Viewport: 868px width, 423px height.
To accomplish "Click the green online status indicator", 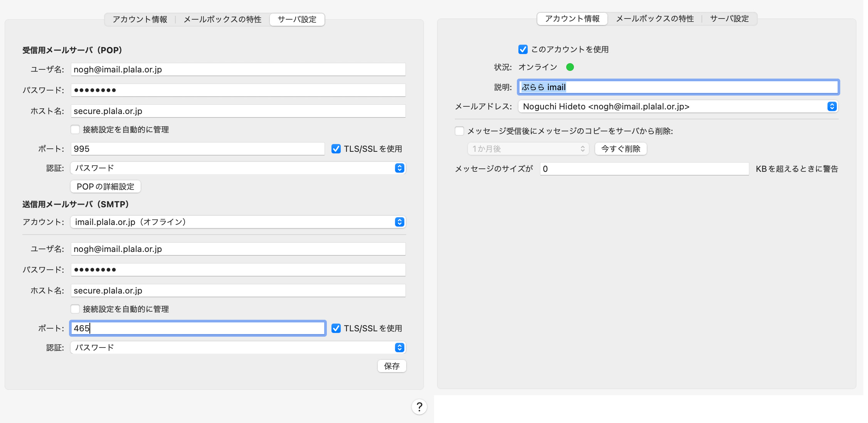I will (570, 67).
